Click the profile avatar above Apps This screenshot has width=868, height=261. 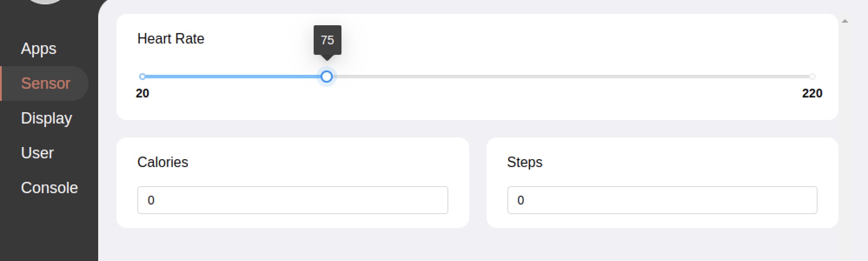coord(46,1)
